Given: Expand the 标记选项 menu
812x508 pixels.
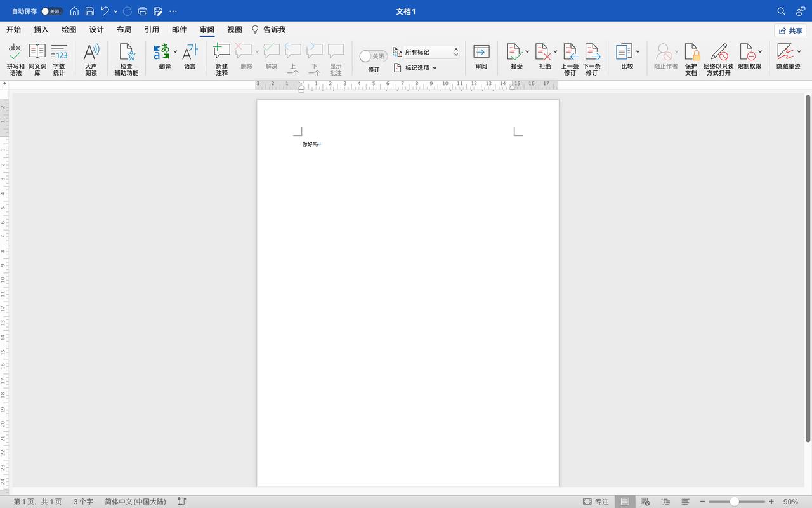Looking at the screenshot, I should (416, 67).
